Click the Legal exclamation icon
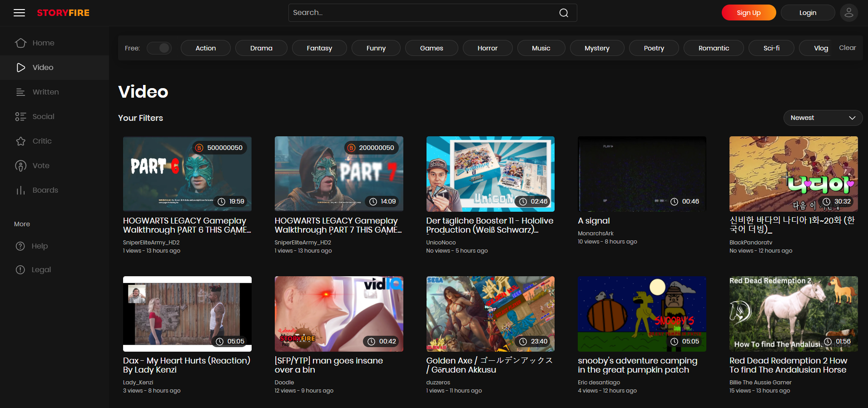This screenshot has width=868, height=408. coord(20,270)
